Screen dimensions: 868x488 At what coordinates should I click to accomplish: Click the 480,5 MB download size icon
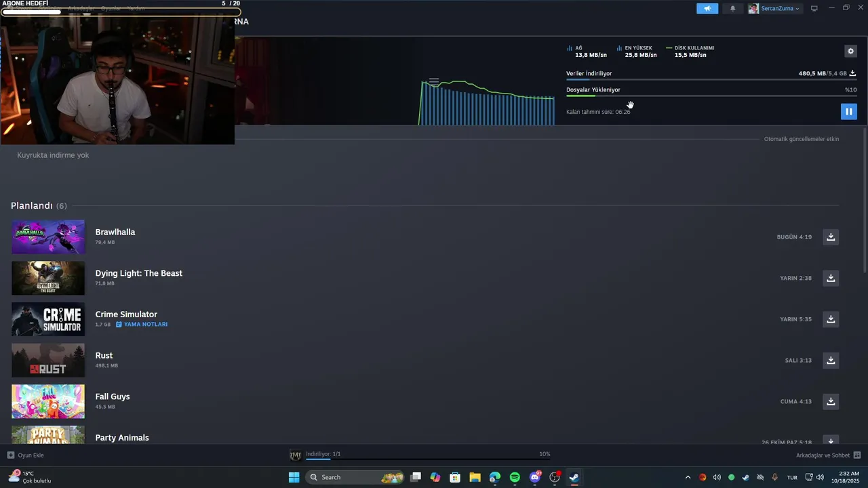pos(852,73)
